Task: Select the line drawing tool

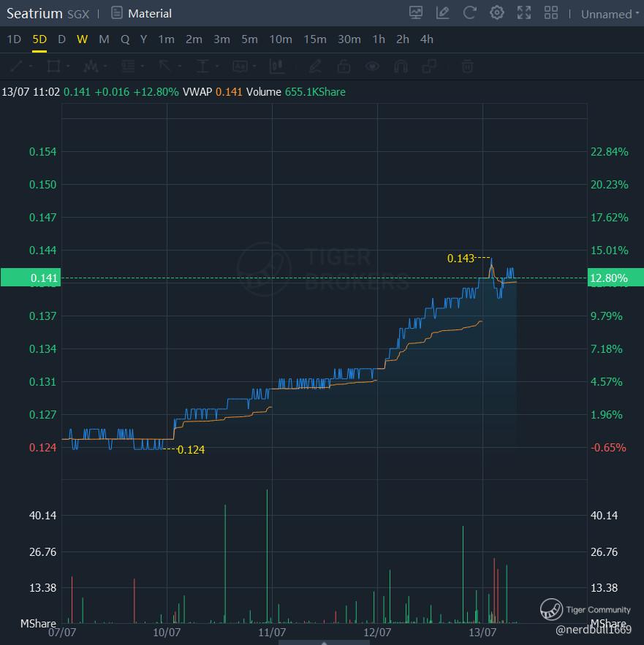Action: coord(17,66)
